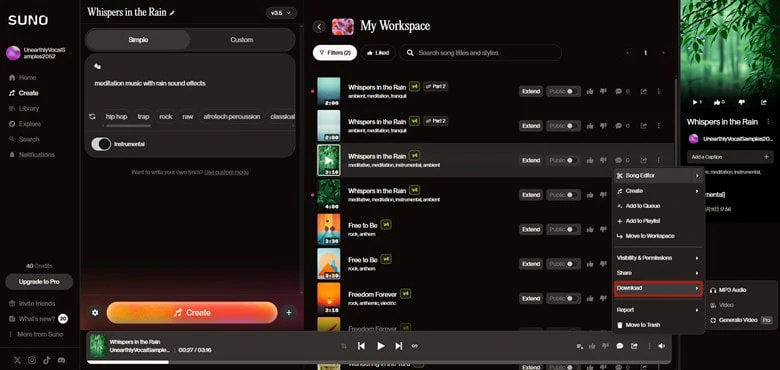
Task: Click the plus button beside Create
Action: 289,313
